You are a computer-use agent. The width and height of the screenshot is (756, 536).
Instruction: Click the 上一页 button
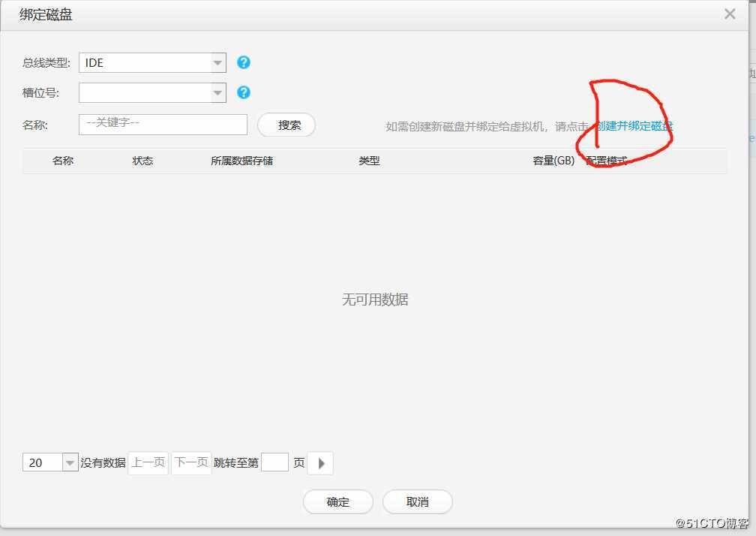pyautogui.click(x=148, y=462)
